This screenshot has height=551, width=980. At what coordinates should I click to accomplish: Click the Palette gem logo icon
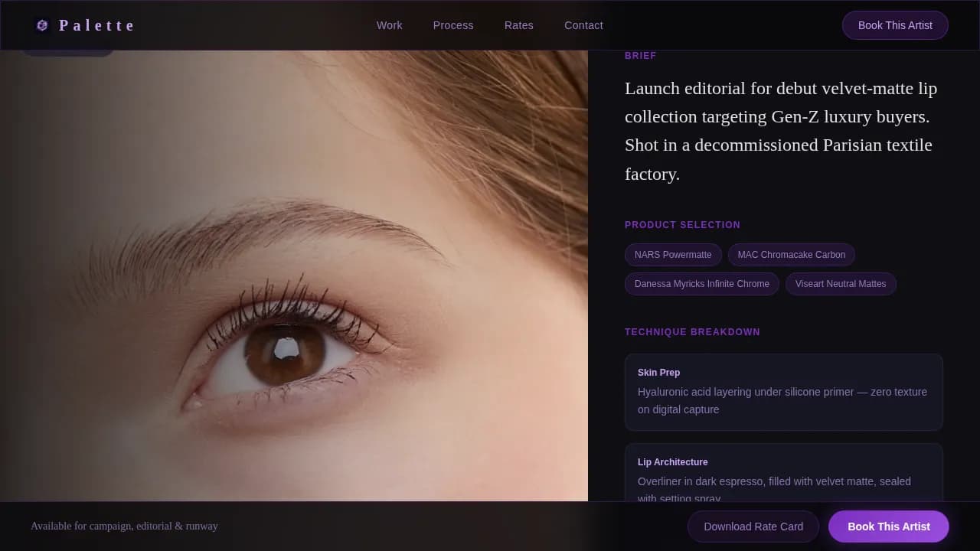42,24
